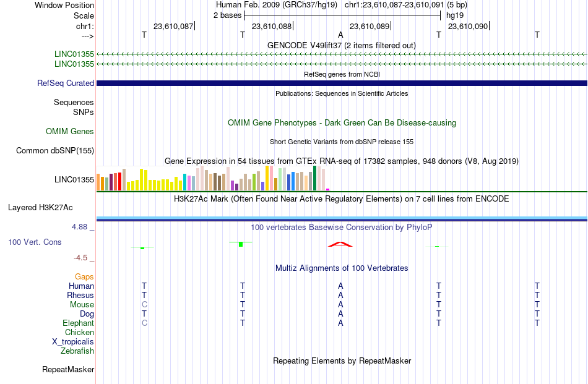588x384 pixels.
Task: Click the light blue H3K27Ac signal band
Action: [x=342, y=218]
